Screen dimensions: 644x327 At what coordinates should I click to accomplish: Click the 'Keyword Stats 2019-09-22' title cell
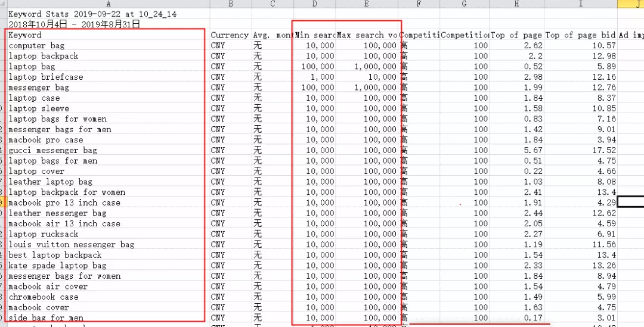click(x=109, y=14)
